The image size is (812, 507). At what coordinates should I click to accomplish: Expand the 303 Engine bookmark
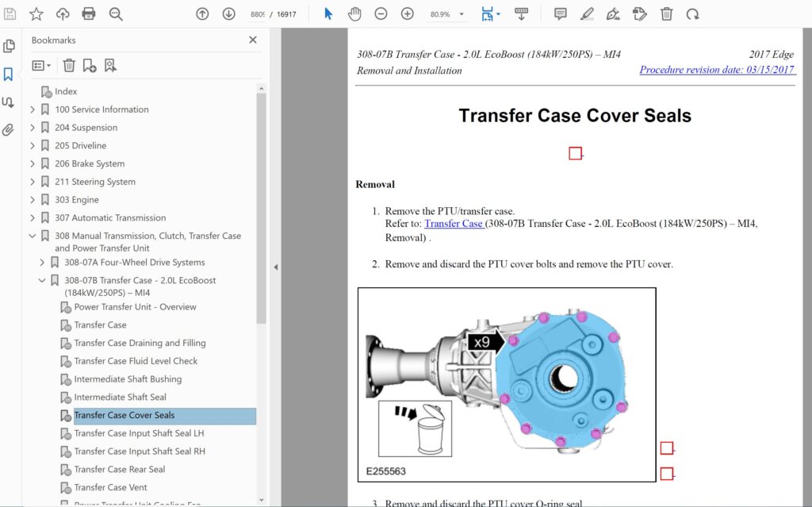click(x=33, y=200)
